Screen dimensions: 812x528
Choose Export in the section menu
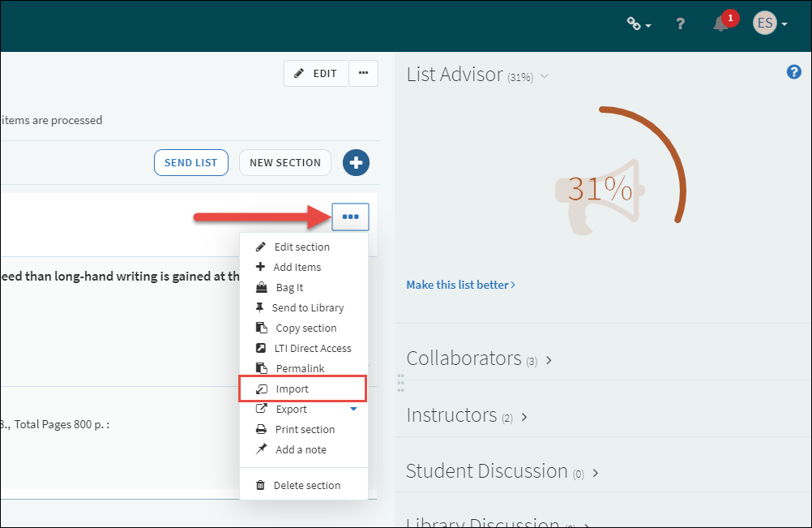coord(292,409)
